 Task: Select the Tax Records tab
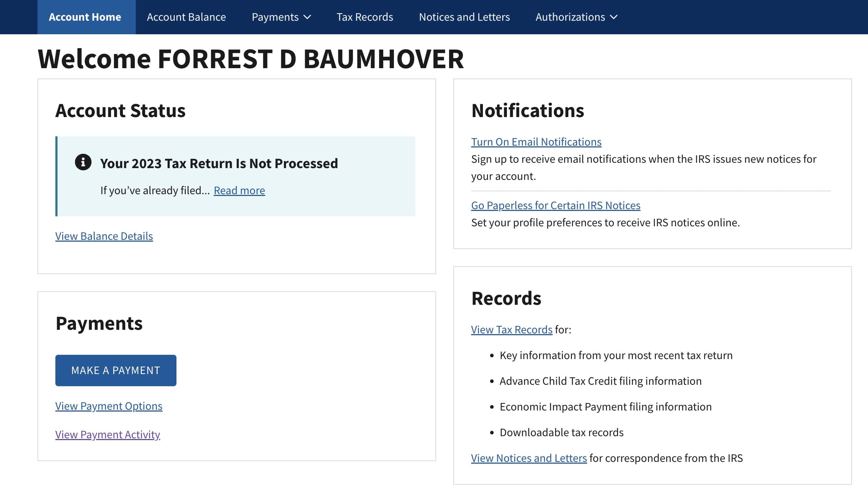[x=364, y=17]
